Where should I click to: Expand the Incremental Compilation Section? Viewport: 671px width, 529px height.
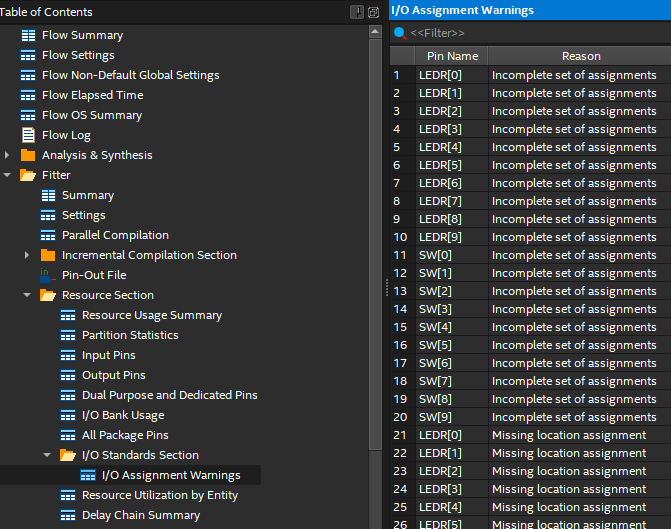tap(28, 255)
